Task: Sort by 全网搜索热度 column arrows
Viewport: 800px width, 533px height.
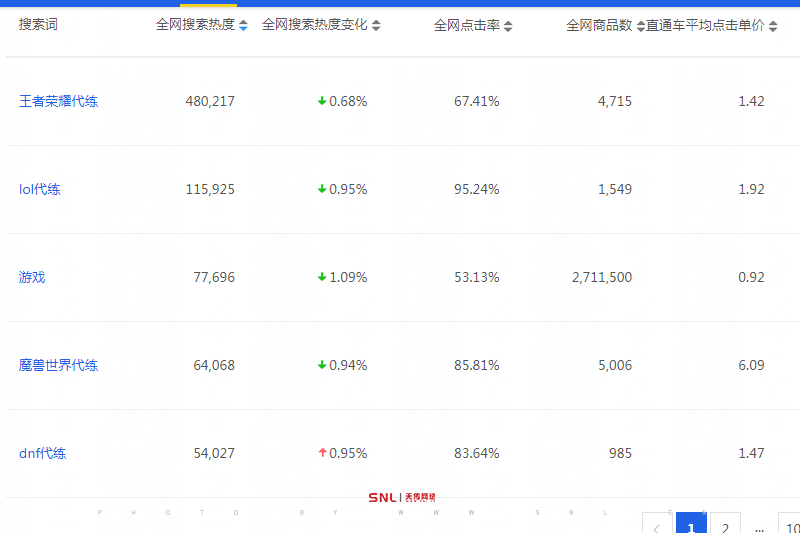Action: click(x=243, y=25)
